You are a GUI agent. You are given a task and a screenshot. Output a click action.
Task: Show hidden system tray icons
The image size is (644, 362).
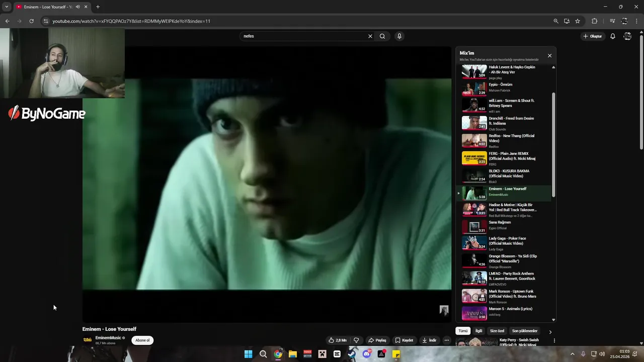coord(572,354)
